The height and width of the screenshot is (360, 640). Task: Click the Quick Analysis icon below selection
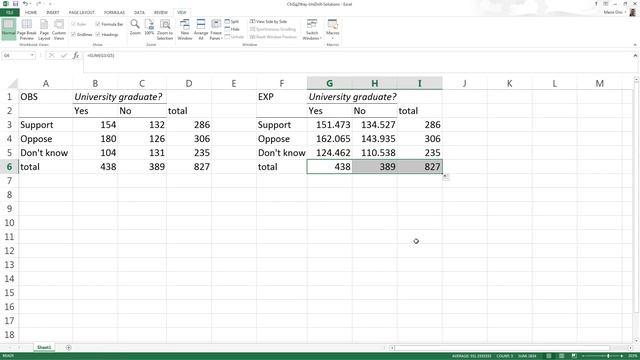coord(446,177)
